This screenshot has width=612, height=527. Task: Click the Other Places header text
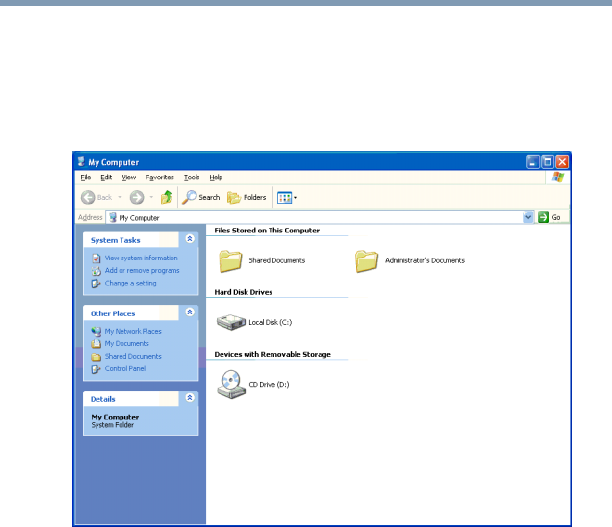(113, 313)
